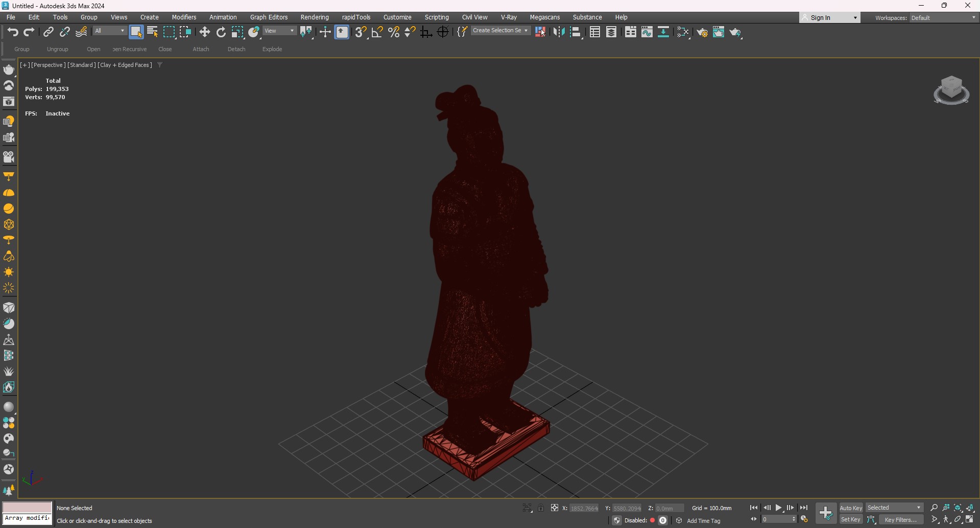Toggle Percent Snap
The width and height of the screenshot is (980, 528).
pyautogui.click(x=394, y=32)
